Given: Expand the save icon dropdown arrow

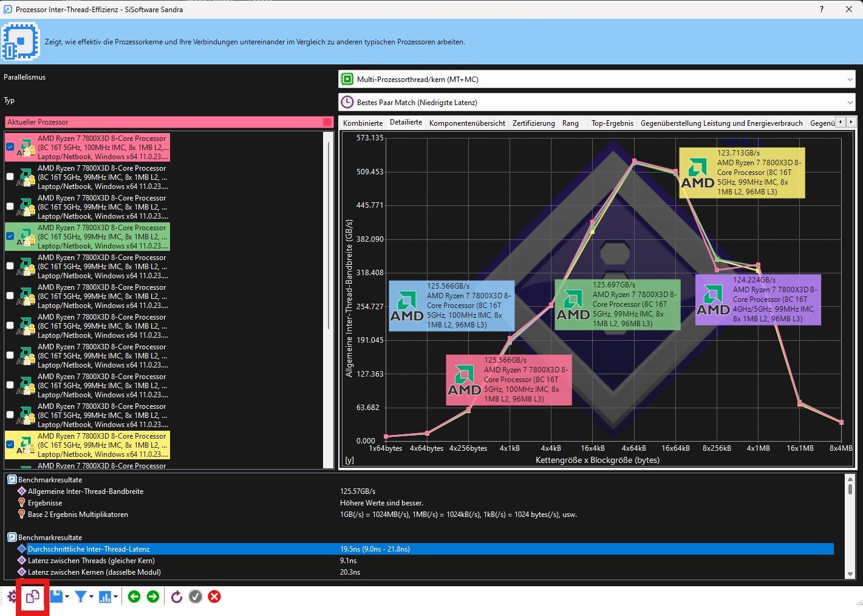Looking at the screenshot, I should pos(67,597).
